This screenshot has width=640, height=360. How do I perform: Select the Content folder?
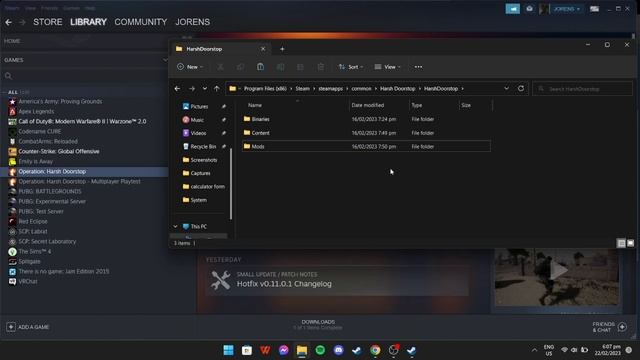pos(366,133)
